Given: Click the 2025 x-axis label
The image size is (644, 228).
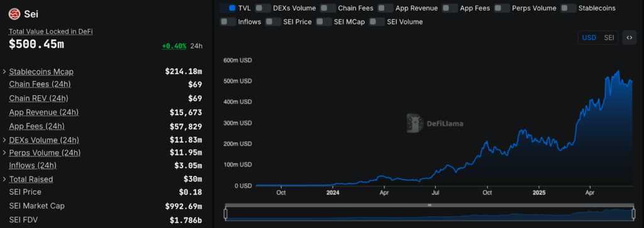Looking at the screenshot, I should point(538,193).
